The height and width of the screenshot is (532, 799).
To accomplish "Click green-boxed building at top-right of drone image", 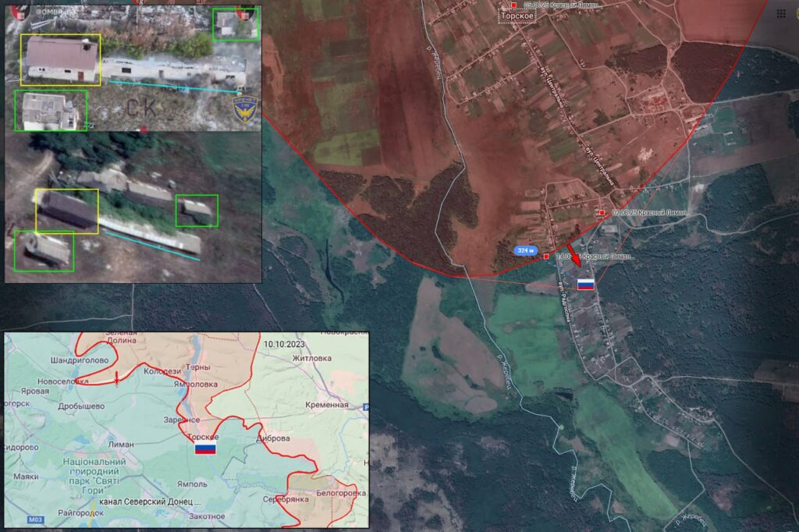I will pyautogui.click(x=235, y=24).
